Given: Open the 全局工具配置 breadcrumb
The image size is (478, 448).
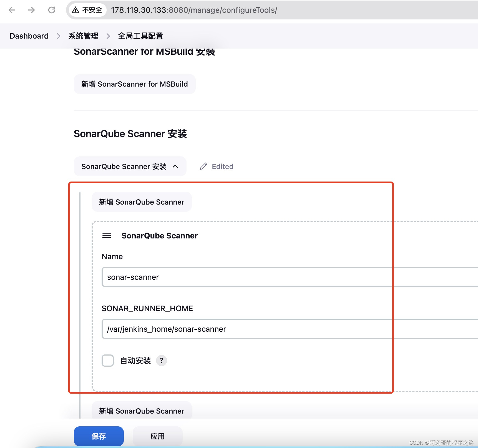Looking at the screenshot, I should pos(140,36).
